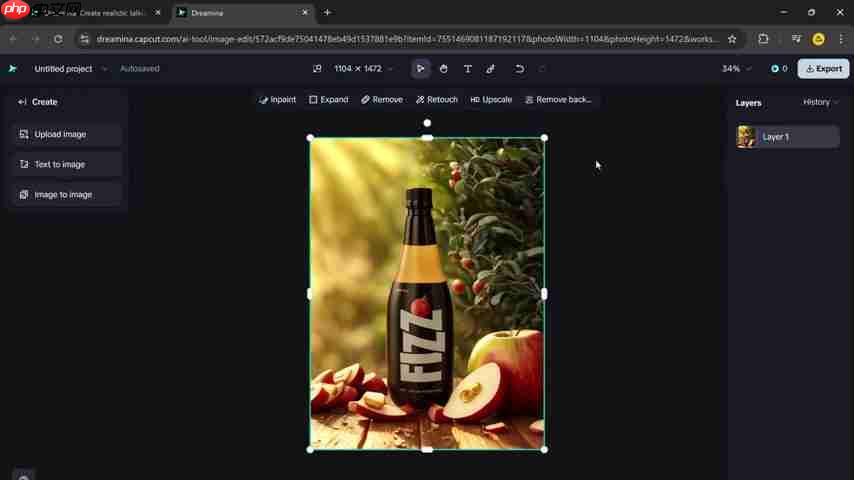Click the Layers panel heading
854x480 pixels.
(x=748, y=102)
